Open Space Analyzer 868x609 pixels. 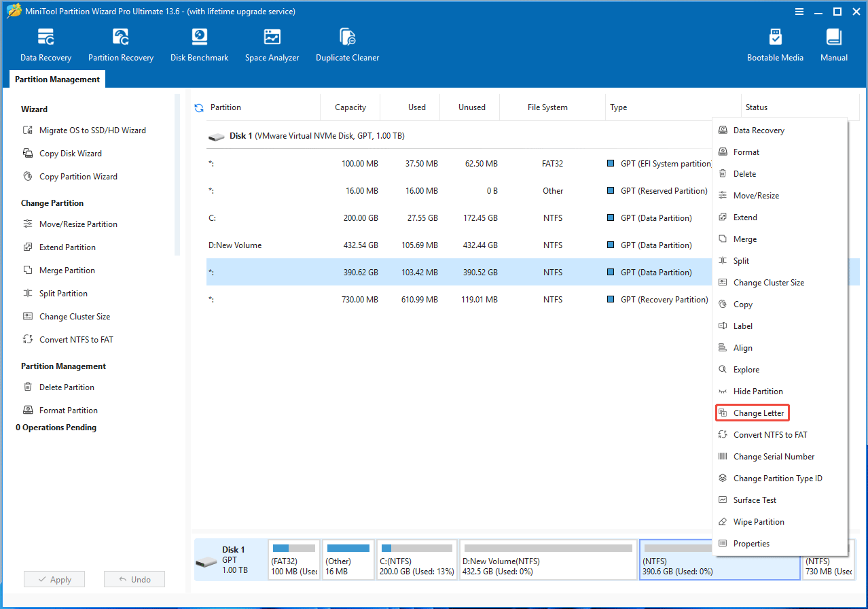coord(272,46)
